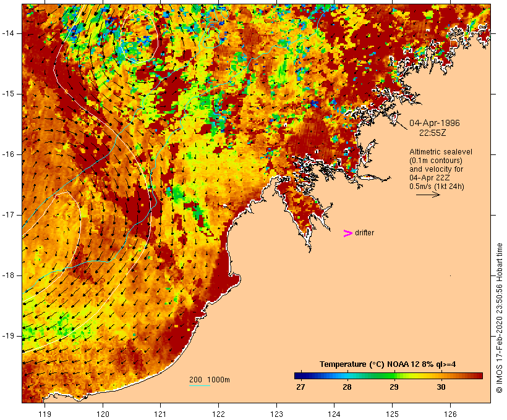Click colorbar tick label 29

tap(394, 387)
